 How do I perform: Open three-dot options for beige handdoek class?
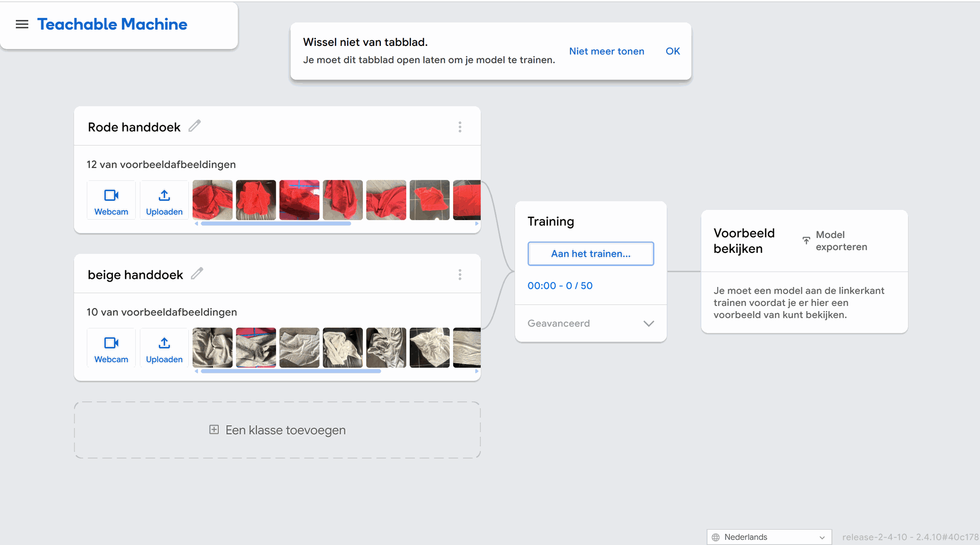tap(460, 275)
